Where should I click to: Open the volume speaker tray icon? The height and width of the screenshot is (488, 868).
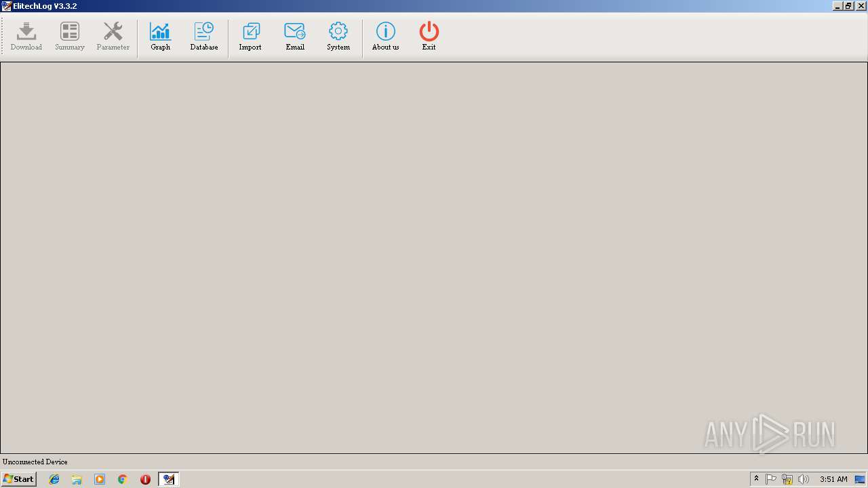coord(804,479)
